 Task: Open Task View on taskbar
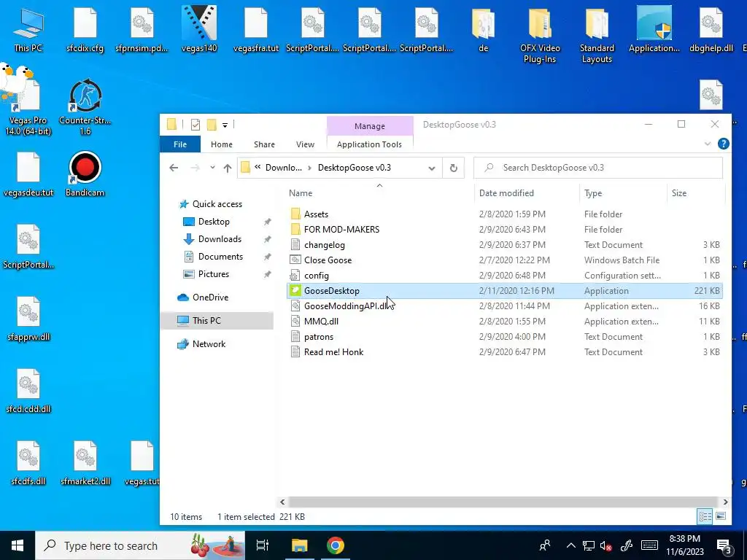[x=262, y=545]
